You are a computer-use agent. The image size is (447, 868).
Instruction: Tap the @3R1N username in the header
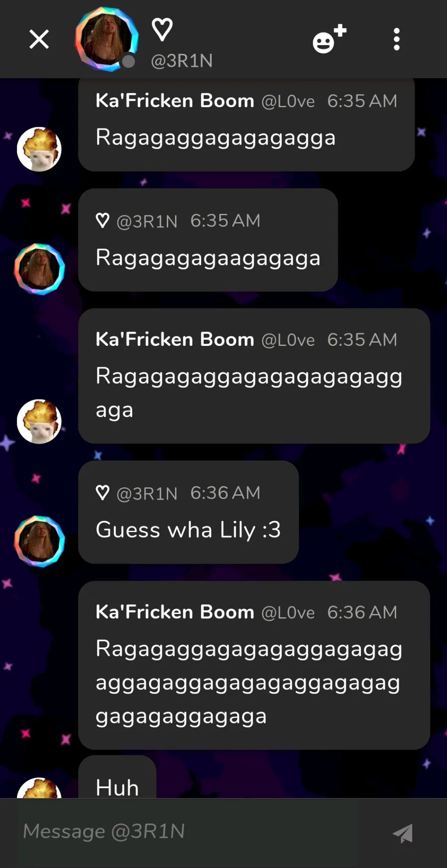click(182, 61)
